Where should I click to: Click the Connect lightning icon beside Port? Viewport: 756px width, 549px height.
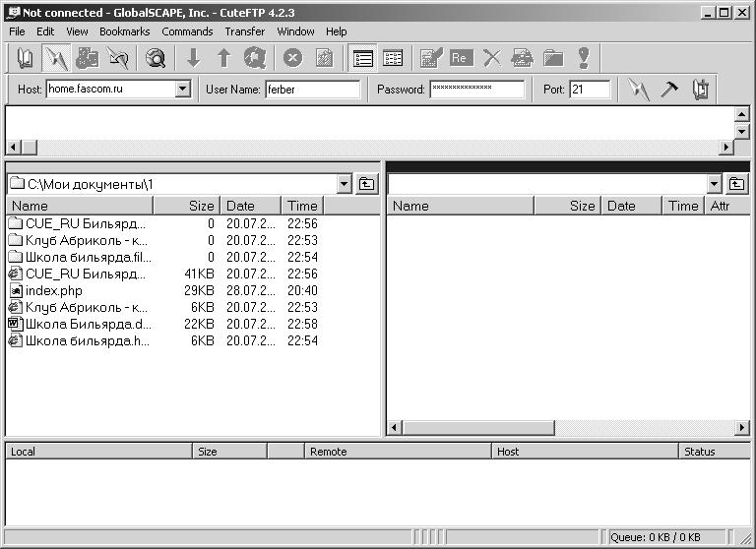click(x=638, y=90)
